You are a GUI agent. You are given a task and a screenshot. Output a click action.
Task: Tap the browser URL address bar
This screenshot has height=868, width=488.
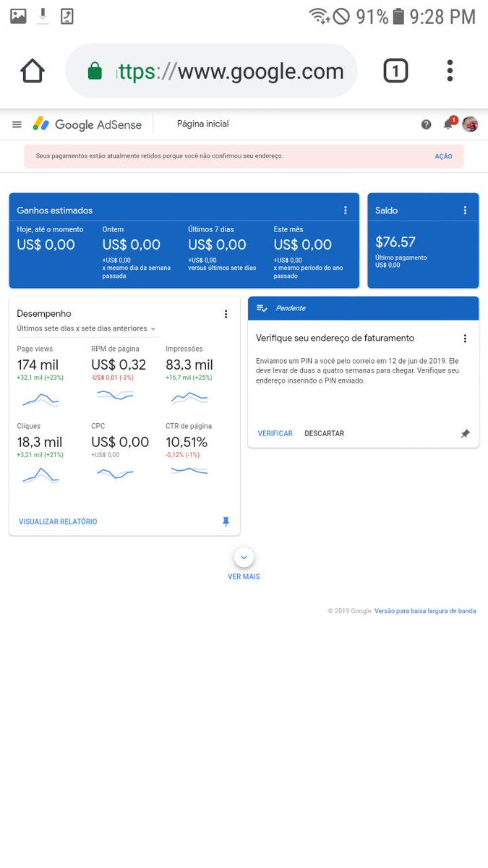pos(211,71)
